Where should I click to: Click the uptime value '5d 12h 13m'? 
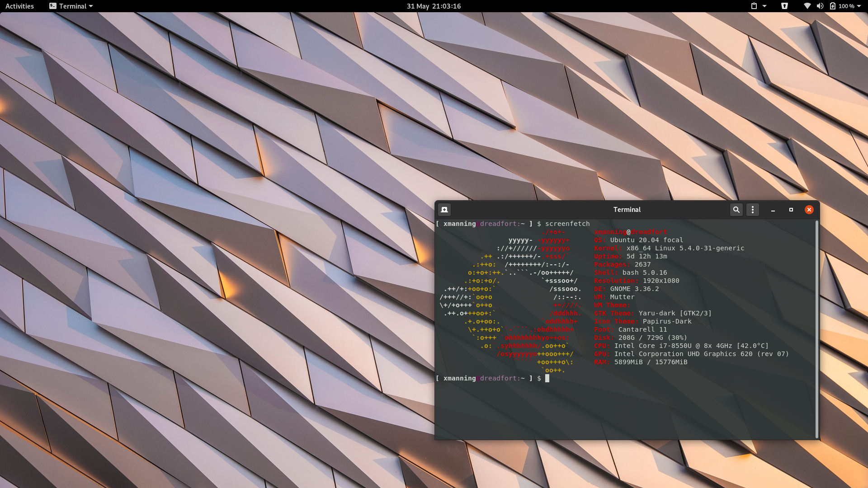click(x=647, y=256)
